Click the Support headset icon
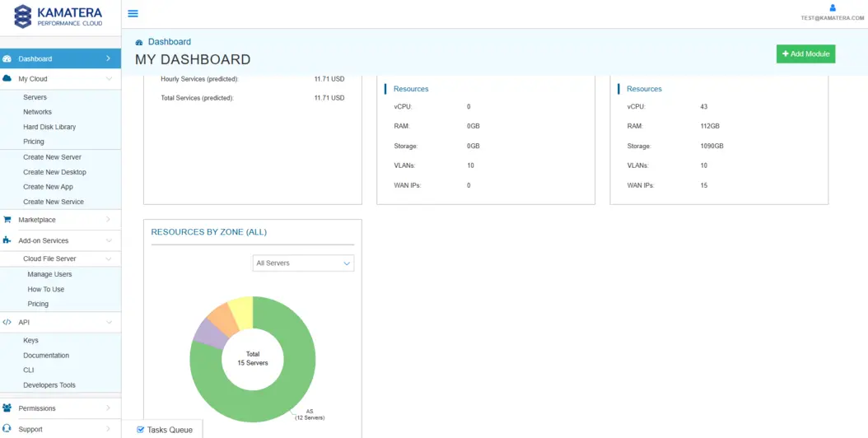Screen dimensions: 868x438 [7, 429]
